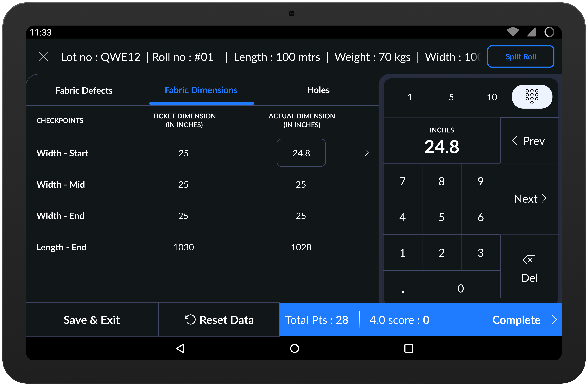Tap the Android home circle icon
588x386 pixels.
(x=294, y=348)
